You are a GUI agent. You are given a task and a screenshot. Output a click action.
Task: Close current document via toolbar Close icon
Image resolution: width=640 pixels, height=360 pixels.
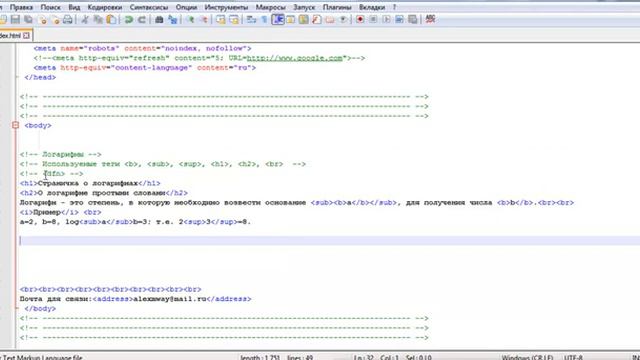tap(42, 19)
